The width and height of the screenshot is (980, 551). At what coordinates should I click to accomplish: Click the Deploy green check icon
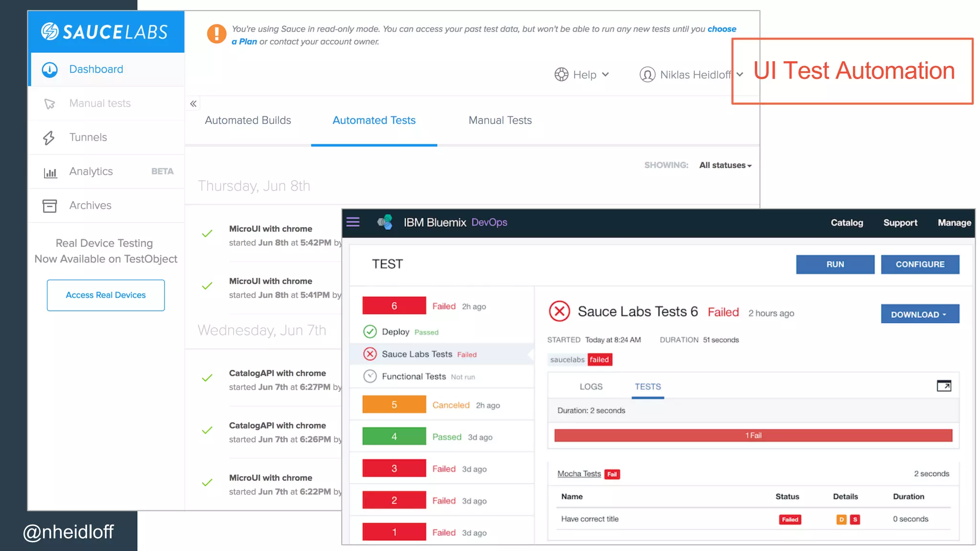pos(370,331)
